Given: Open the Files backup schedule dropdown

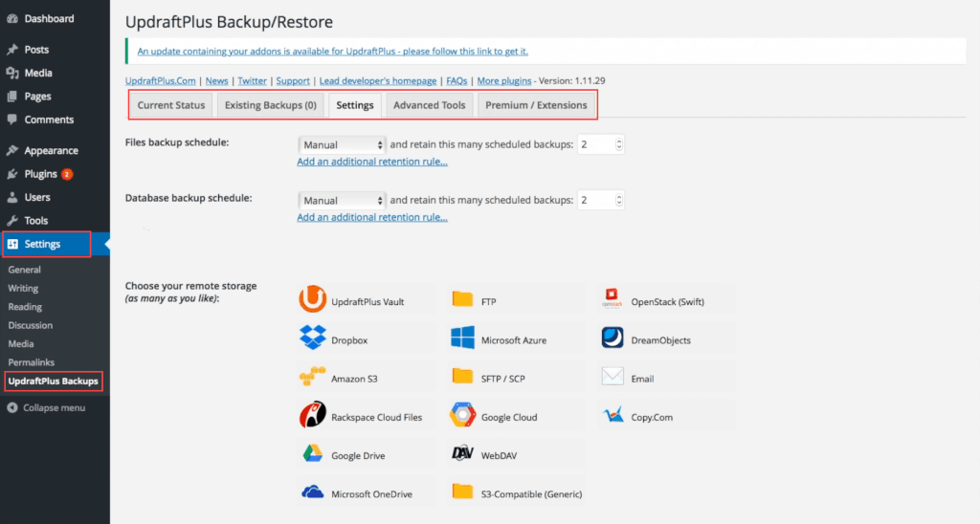Looking at the screenshot, I should (x=342, y=144).
